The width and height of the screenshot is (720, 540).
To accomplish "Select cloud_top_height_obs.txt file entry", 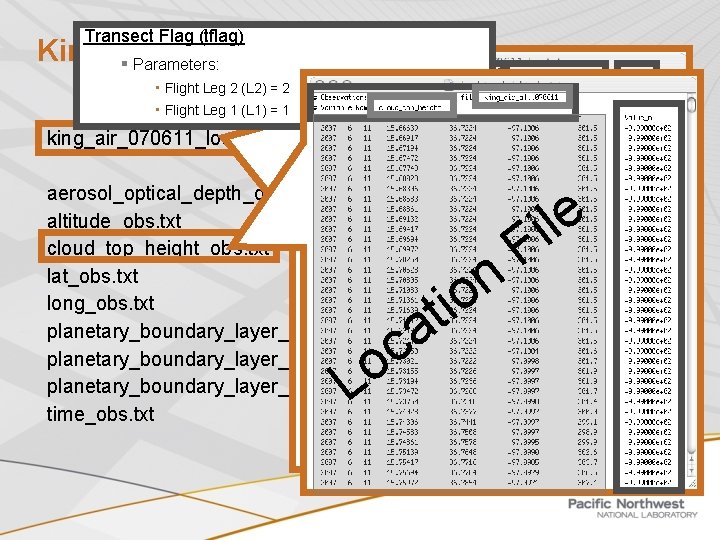I will pyautogui.click(x=158, y=248).
